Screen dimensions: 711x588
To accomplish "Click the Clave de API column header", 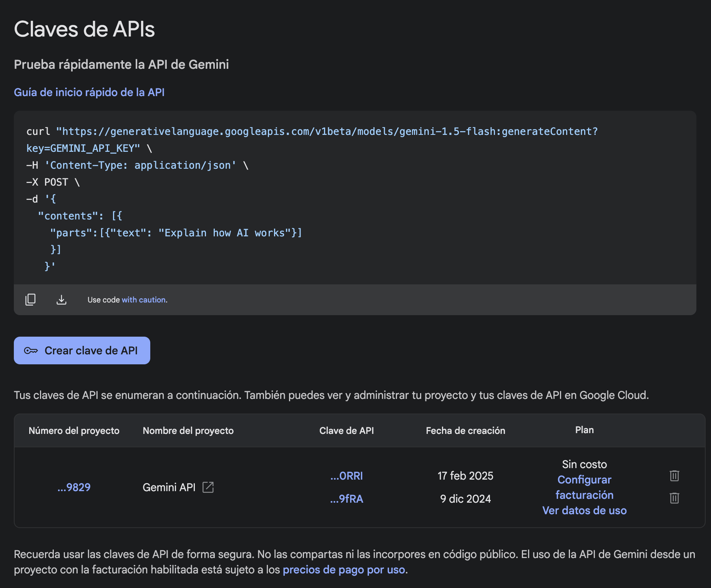I will (x=347, y=431).
